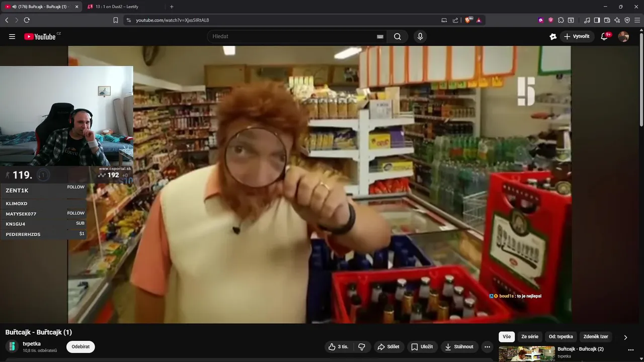Viewport: 644px width, 362px height.
Task: Open Brave Rewards triangle icon
Action: pos(478,20)
